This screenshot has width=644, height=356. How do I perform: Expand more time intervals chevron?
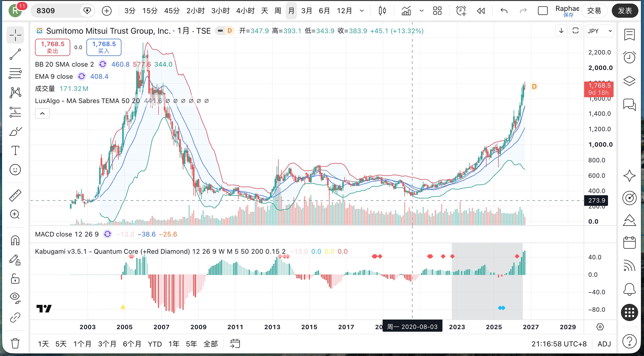tap(362, 11)
